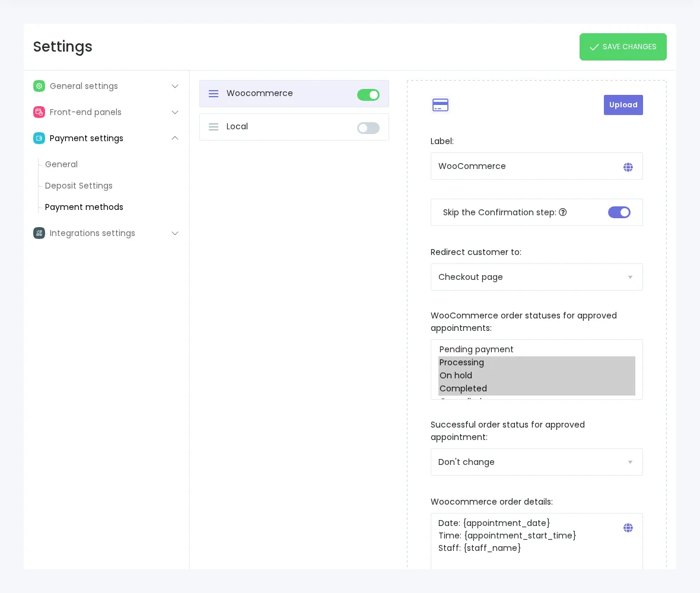Click the Woocommerce row drag handle icon
This screenshot has width=700, height=593.
(x=214, y=94)
